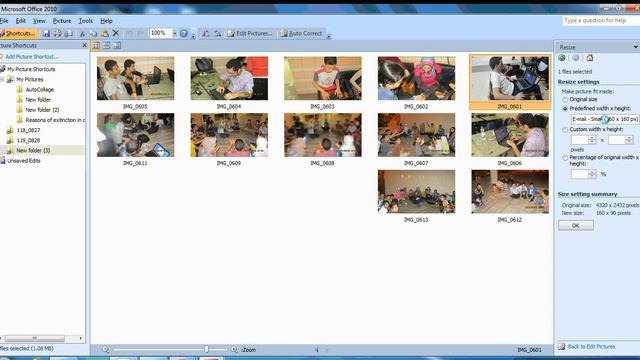Screen dimensions: 640x360
Task: Click the Print icon in toolbar
Action: click(58, 33)
